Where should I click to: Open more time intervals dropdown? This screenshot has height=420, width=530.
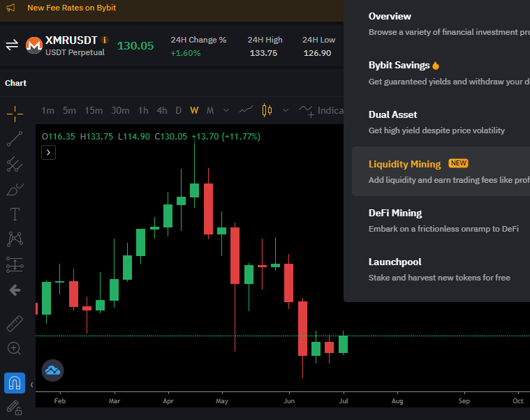pos(226,110)
